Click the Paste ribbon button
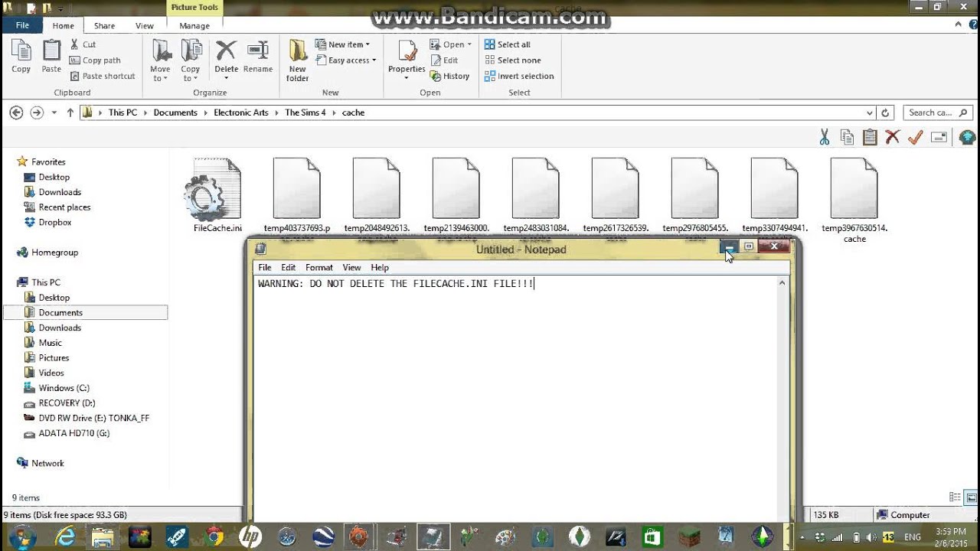The height and width of the screenshot is (551, 980). [x=51, y=57]
